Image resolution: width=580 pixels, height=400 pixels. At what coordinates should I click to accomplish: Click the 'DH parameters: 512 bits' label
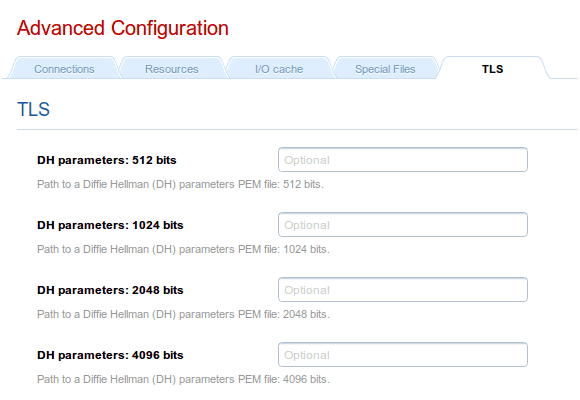(107, 160)
